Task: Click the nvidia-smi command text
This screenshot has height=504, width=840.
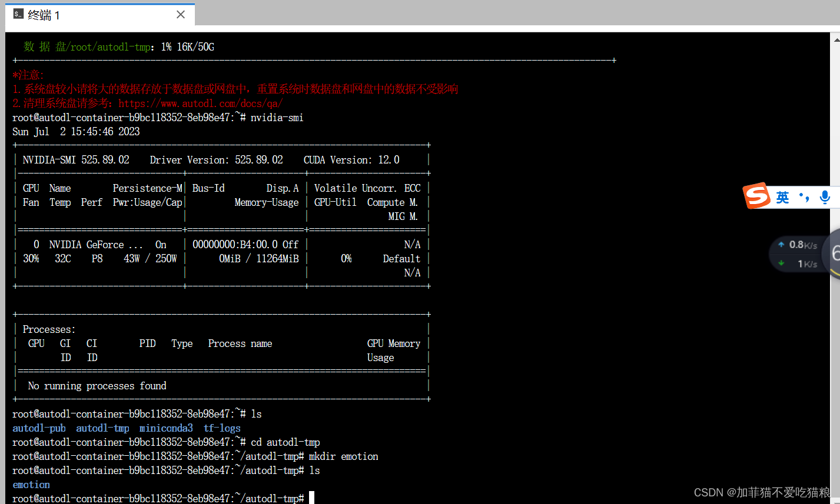Action: pyautogui.click(x=277, y=118)
